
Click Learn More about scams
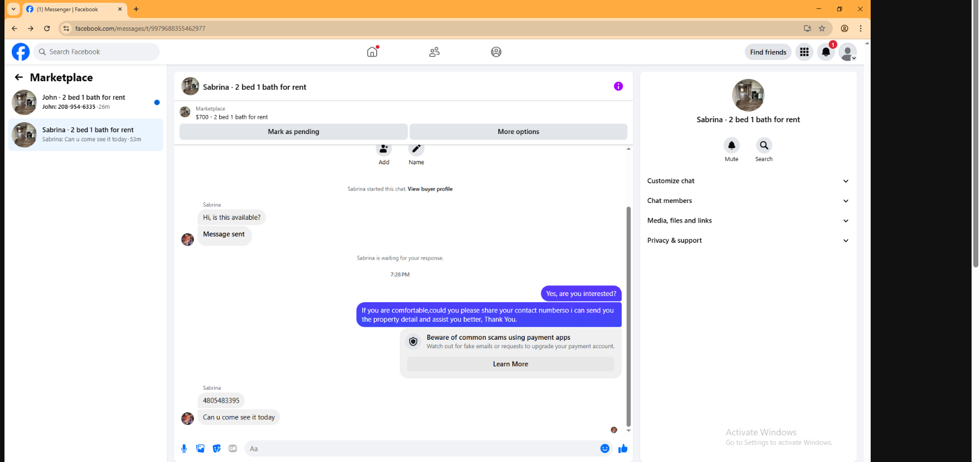click(x=511, y=364)
